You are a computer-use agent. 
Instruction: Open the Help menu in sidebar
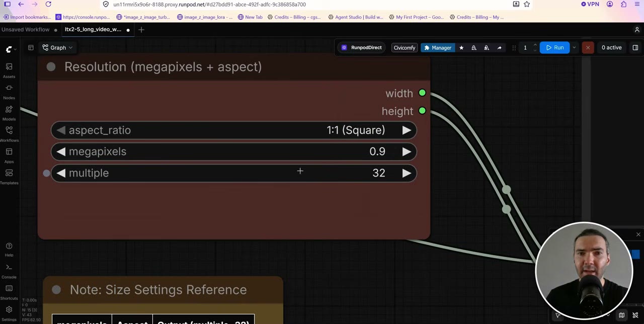[x=9, y=249]
